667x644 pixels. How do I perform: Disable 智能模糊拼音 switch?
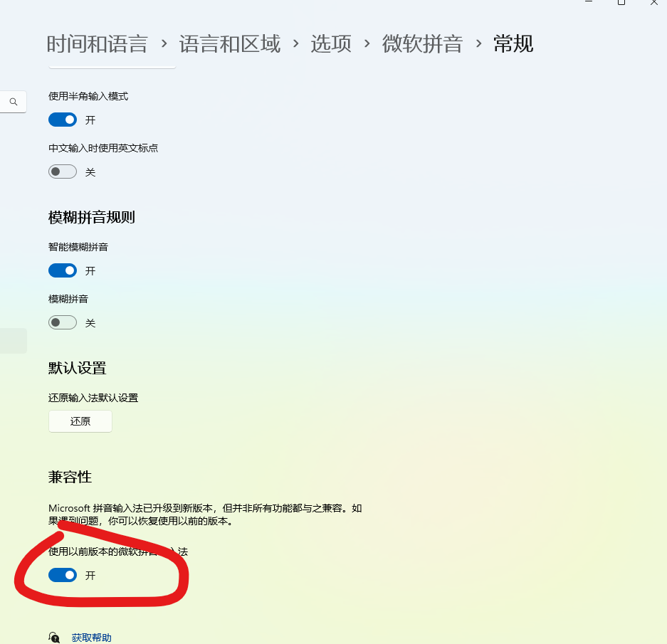point(63,270)
